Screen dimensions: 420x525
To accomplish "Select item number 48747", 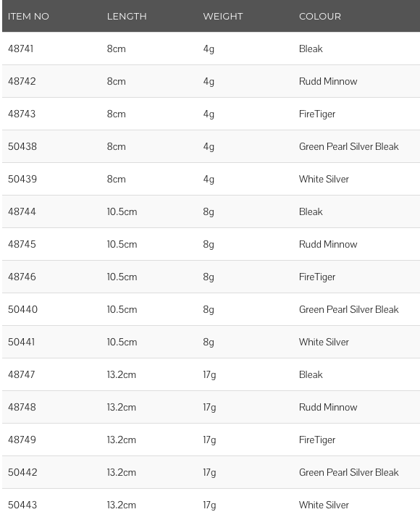I will point(22,374).
